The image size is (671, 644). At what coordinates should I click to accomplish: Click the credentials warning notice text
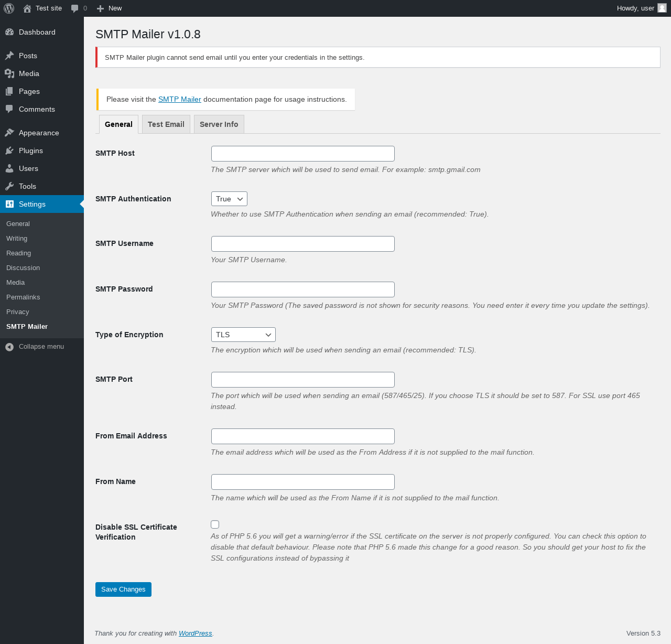(234, 58)
